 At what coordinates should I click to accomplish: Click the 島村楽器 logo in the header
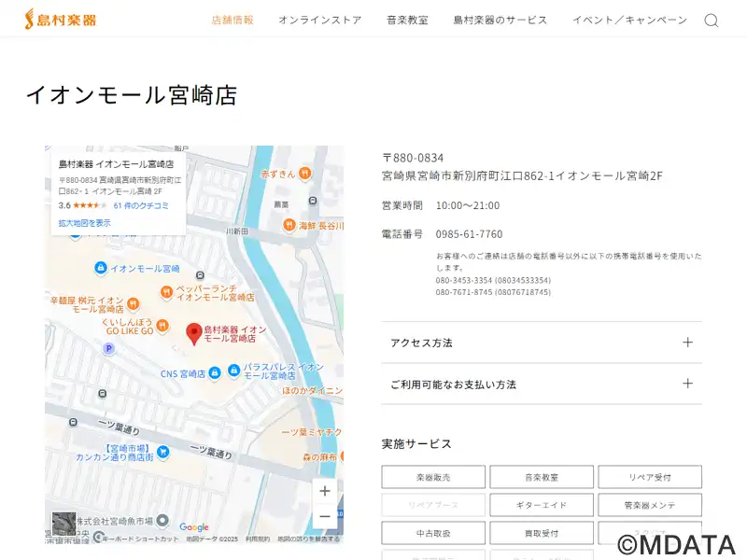(61, 20)
